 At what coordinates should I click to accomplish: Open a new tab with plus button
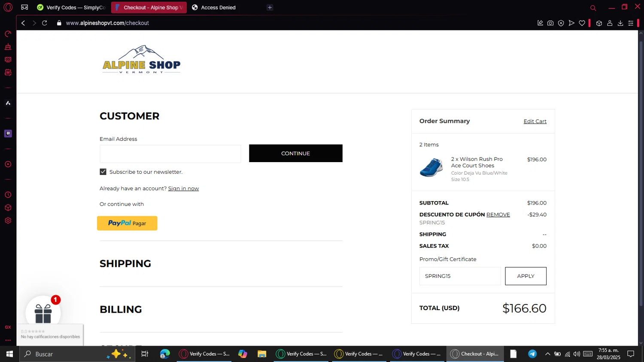click(270, 7)
